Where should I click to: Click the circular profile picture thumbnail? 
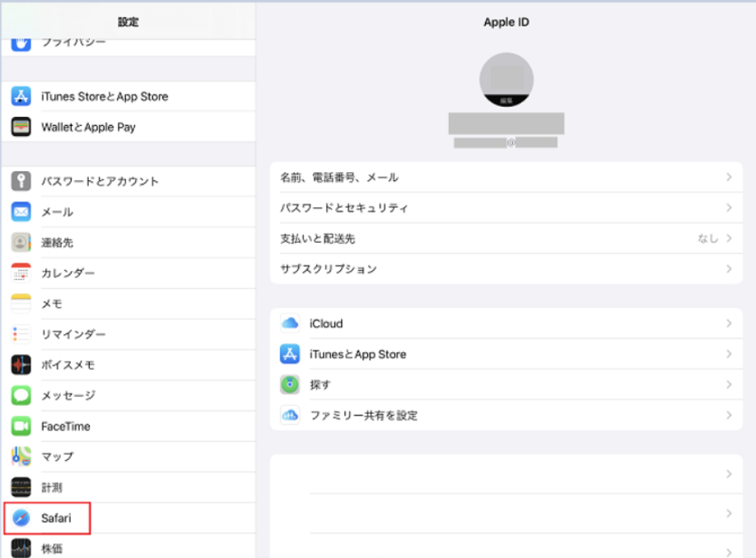(504, 79)
